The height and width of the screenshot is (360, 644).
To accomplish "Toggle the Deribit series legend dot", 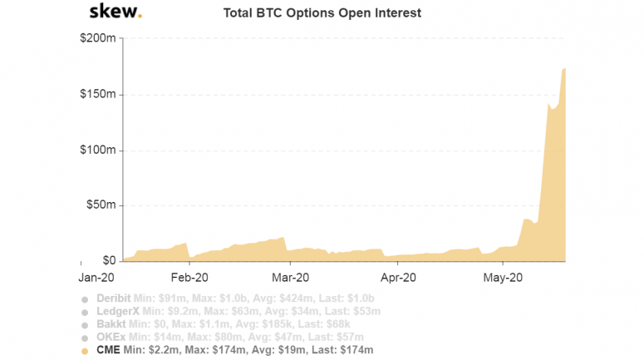I will [x=84, y=298].
